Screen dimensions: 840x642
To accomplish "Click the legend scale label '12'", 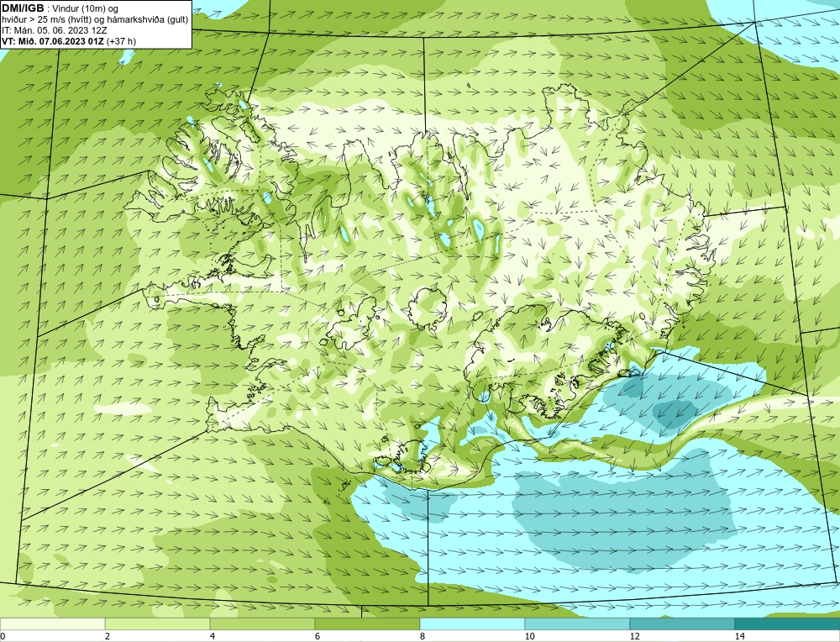I will (635, 636).
